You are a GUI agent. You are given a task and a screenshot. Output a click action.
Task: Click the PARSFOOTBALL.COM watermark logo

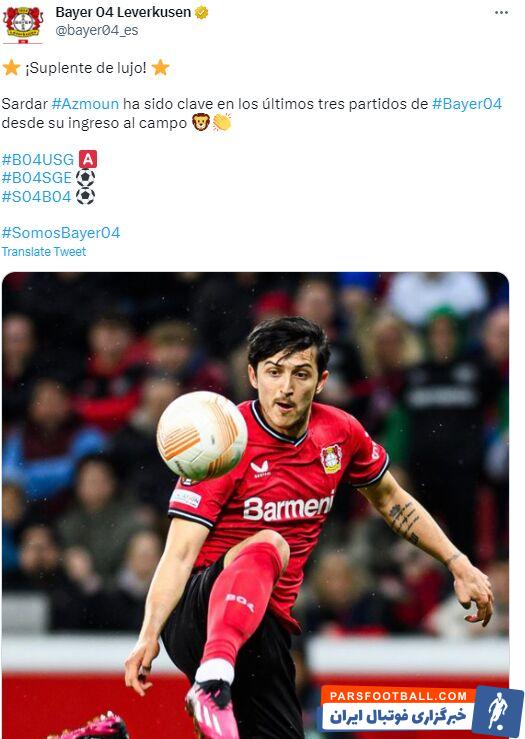422,711
